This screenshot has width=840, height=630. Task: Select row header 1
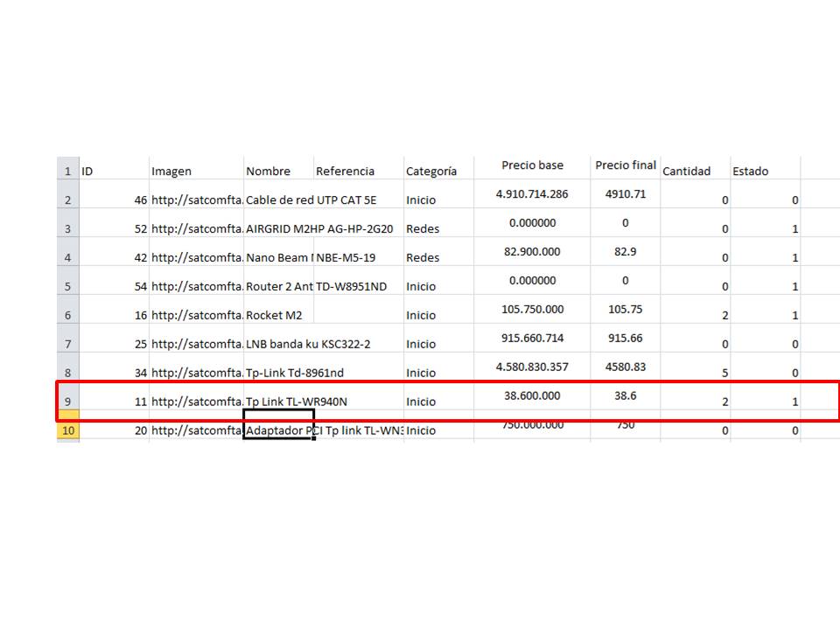(68, 168)
